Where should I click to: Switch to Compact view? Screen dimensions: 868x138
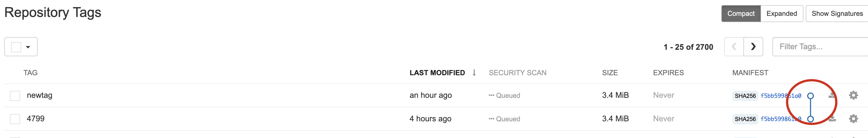click(x=741, y=14)
